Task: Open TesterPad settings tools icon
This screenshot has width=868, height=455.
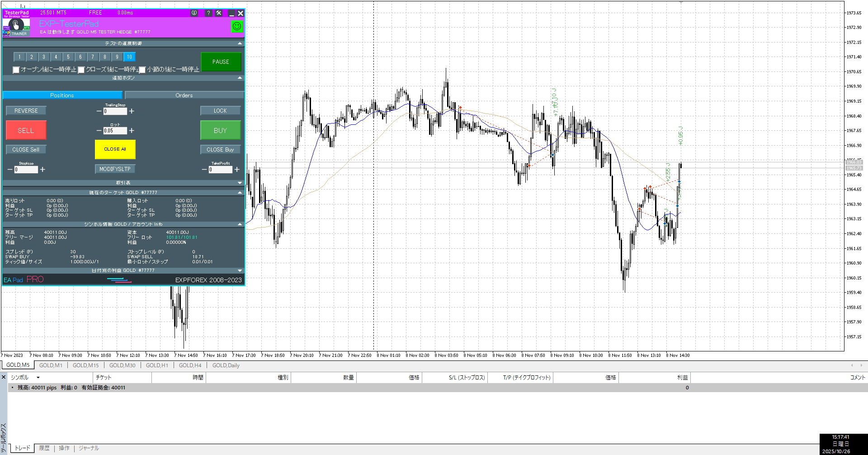Action: click(219, 13)
